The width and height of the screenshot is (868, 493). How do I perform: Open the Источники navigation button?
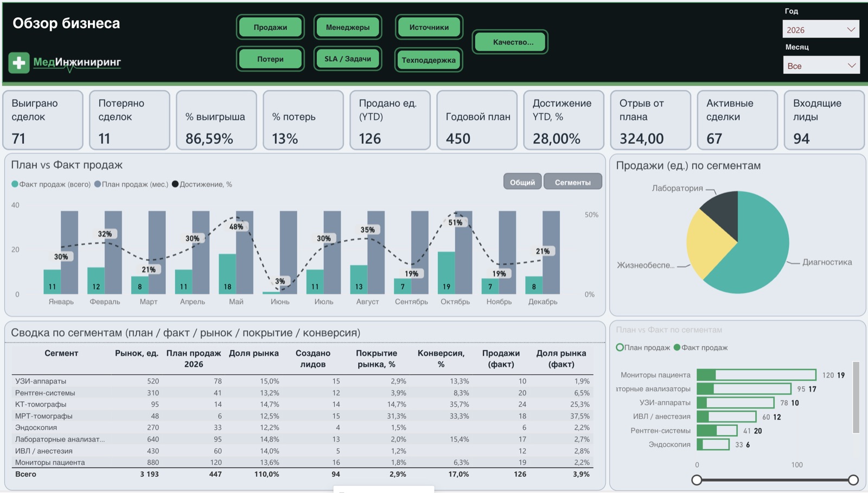pyautogui.click(x=429, y=27)
